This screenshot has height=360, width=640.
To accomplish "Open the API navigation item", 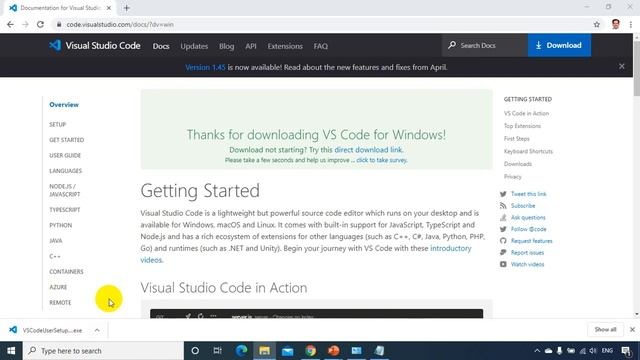I will (251, 46).
